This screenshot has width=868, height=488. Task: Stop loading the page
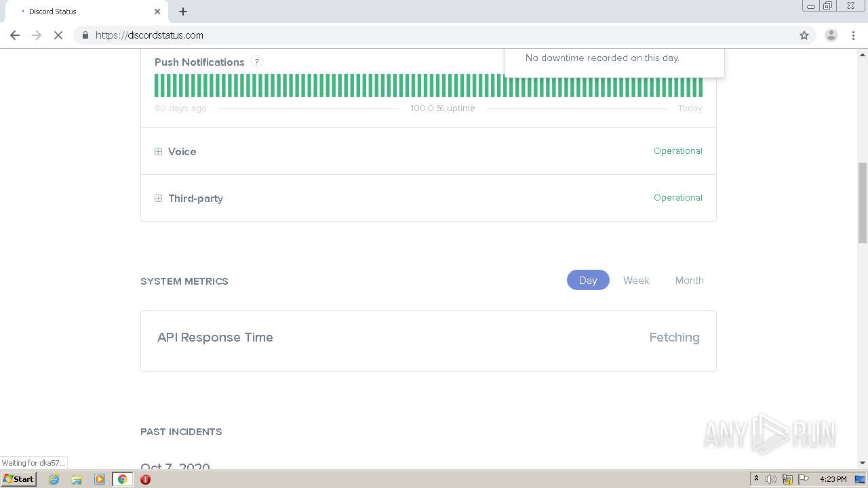[58, 35]
